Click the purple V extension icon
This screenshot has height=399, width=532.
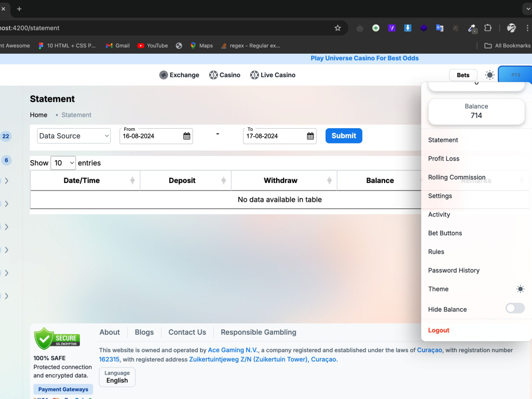[392, 28]
